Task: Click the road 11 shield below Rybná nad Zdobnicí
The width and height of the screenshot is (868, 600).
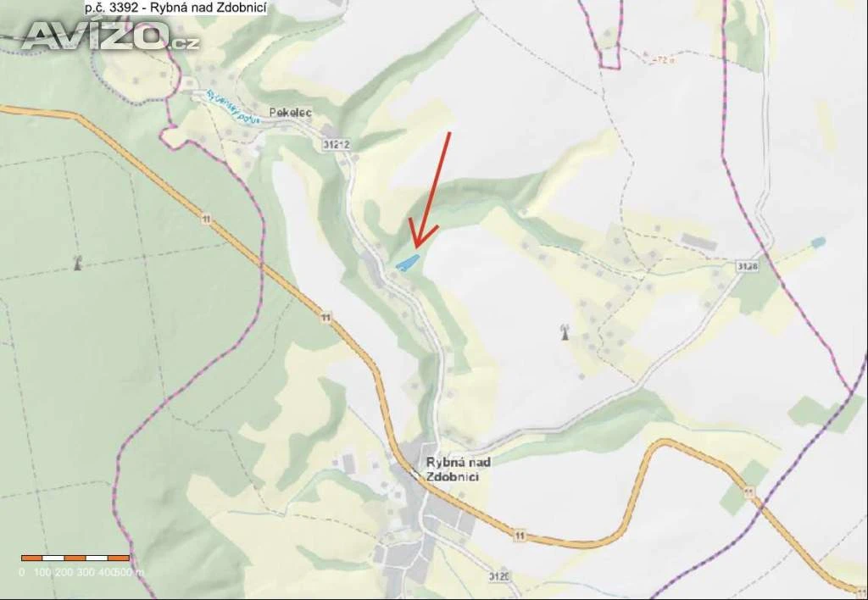Action: click(x=519, y=536)
